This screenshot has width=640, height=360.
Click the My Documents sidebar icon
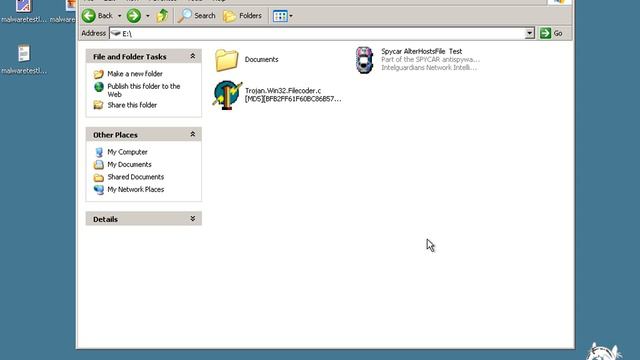(x=98, y=164)
